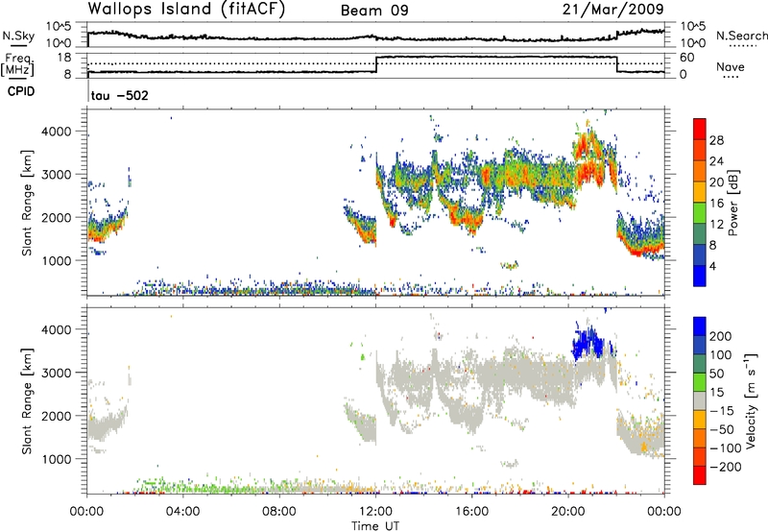Click the date '21/Mar/2009'

(x=612, y=9)
